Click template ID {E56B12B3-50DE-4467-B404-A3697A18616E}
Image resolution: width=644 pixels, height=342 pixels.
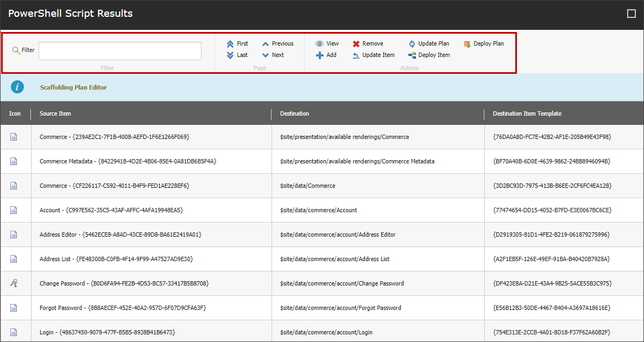(552, 307)
